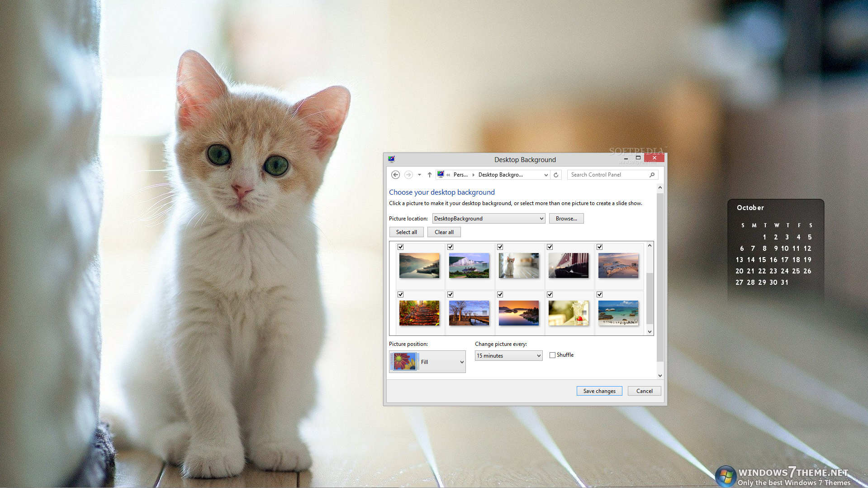The width and height of the screenshot is (868, 488).
Task: Enable the Shuffle checkbox
Action: (x=552, y=355)
